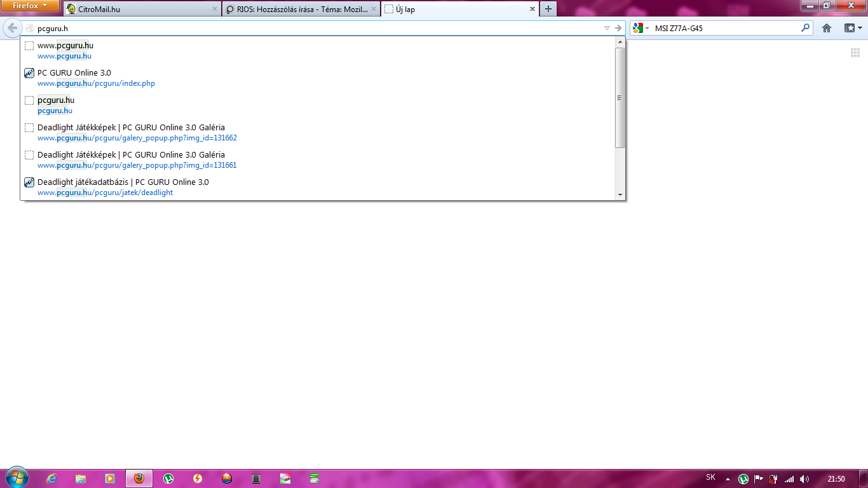Close the RIOS: Hozzászólás írása tab
Image resolution: width=868 pixels, height=488 pixels.
[373, 10]
